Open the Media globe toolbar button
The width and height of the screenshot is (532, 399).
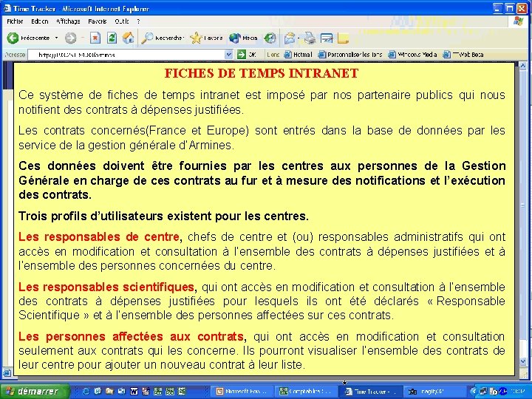(243, 38)
